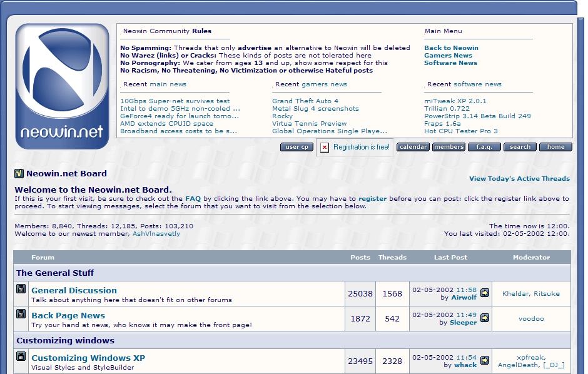Image resolution: width=588 pixels, height=374 pixels.
Task: View Today's Active Threads
Action: [x=519, y=179]
